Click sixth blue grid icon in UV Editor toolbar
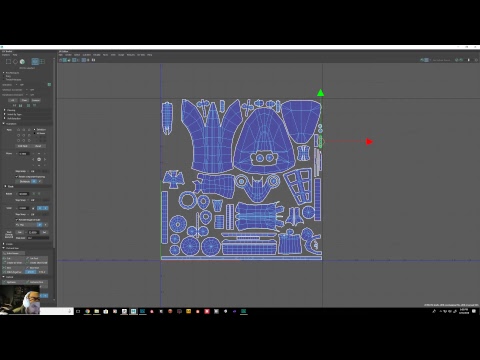 pos(84,60)
